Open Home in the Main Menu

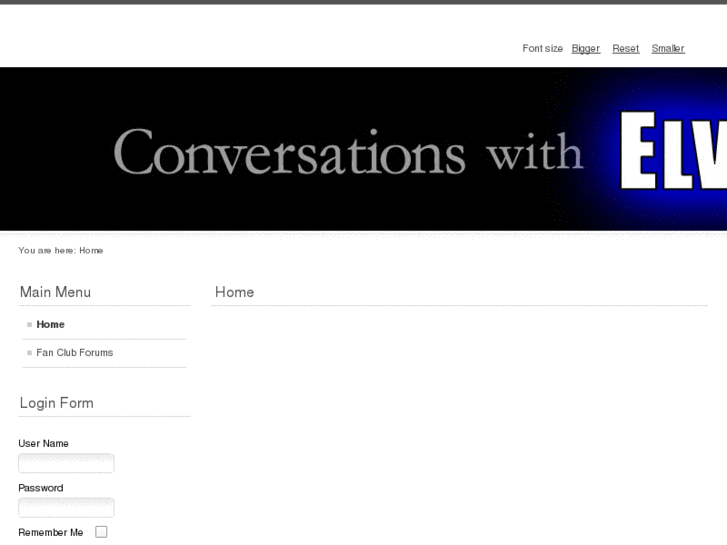coord(51,325)
